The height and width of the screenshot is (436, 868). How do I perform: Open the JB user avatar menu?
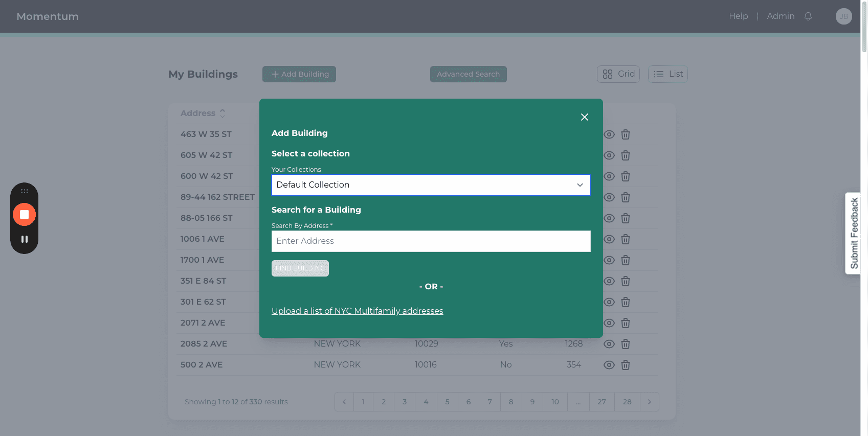[x=844, y=16]
